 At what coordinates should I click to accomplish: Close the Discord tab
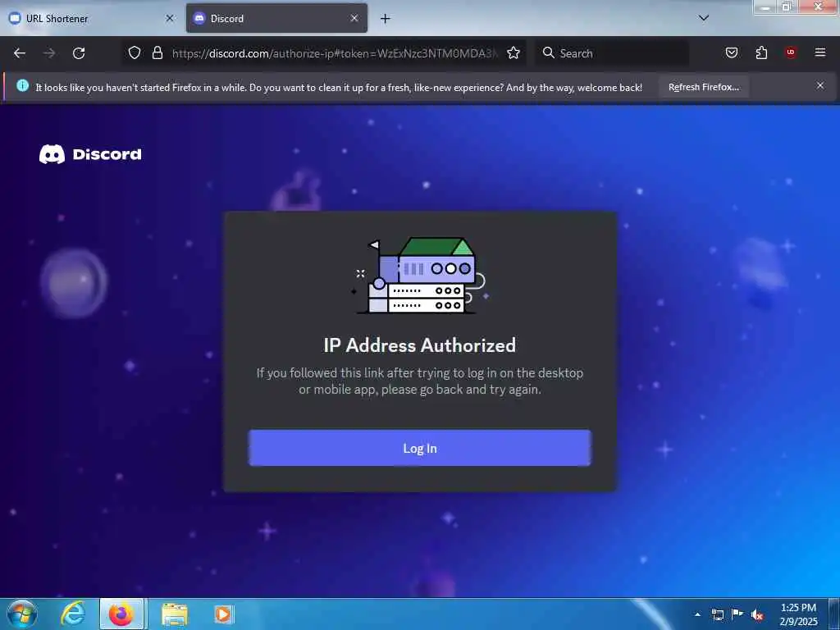pyautogui.click(x=354, y=18)
